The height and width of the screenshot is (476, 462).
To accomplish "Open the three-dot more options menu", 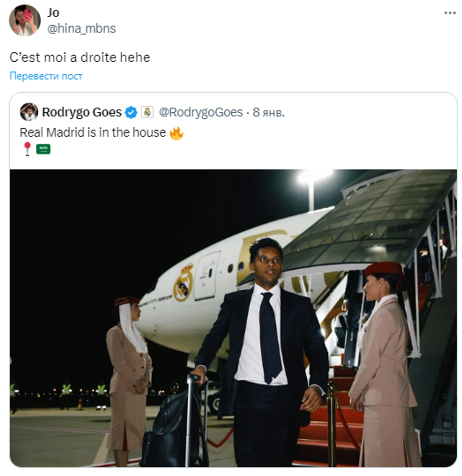I will coord(450,13).
